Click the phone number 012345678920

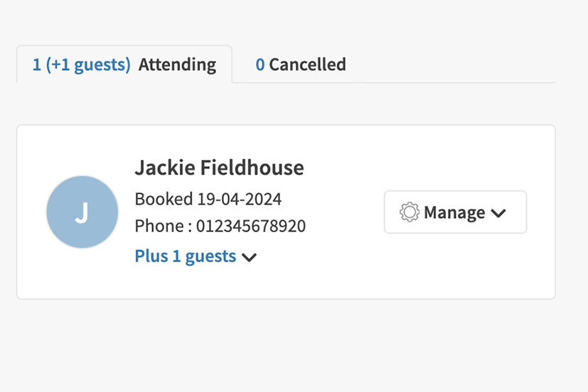[251, 227]
